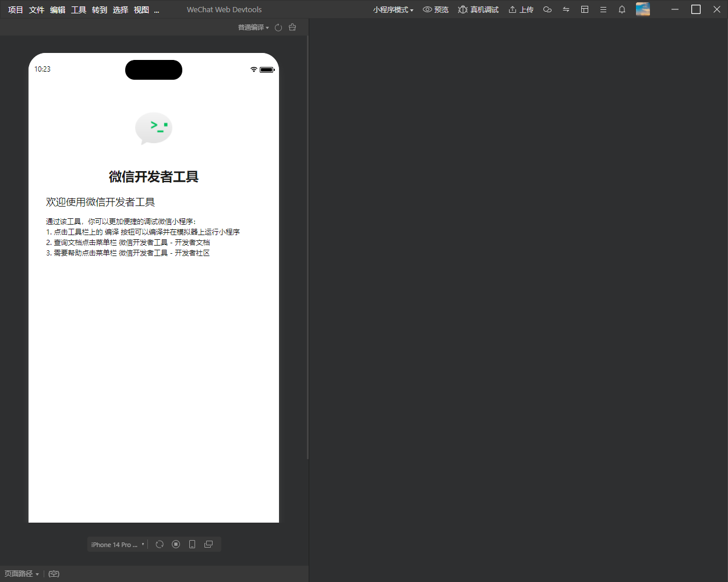Click the user avatar thumbnail

pos(643,9)
